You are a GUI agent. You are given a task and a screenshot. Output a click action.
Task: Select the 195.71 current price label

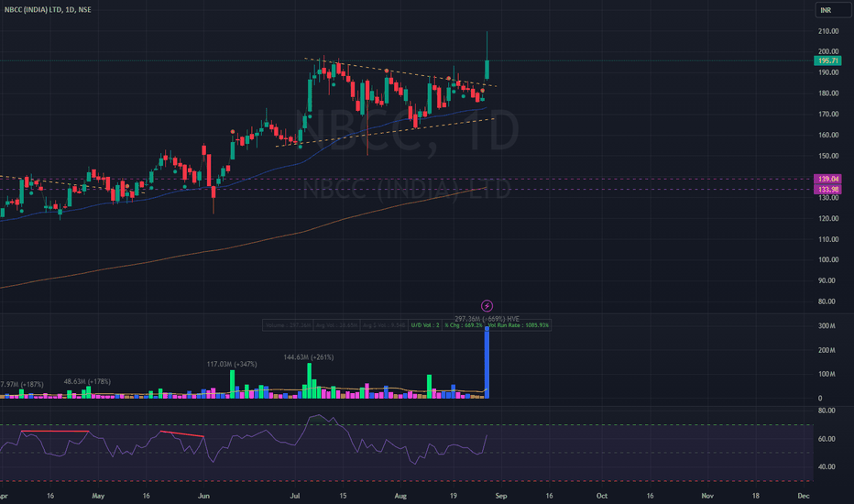pos(827,60)
